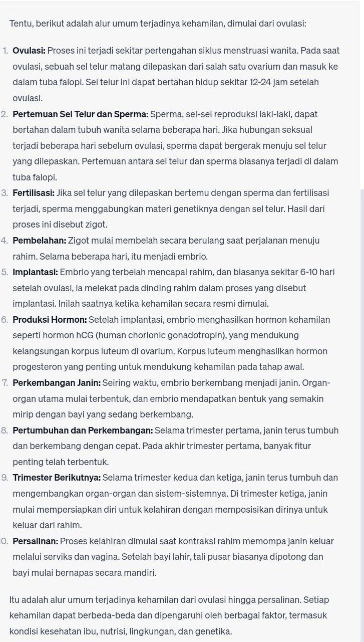The height and width of the screenshot is (642, 364).
Task: Click 'Pertumbuhan dan Perkembangan:' heading
Action: pos(83,431)
